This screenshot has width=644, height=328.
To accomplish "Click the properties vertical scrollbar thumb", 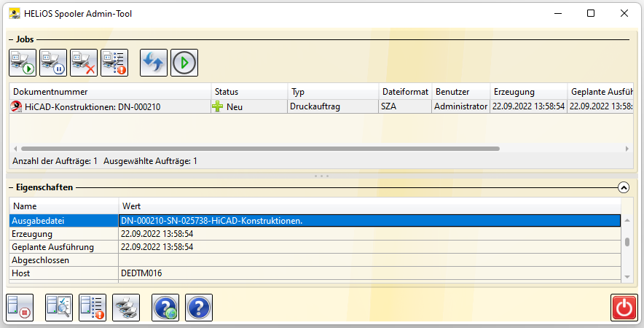I will (x=627, y=242).
